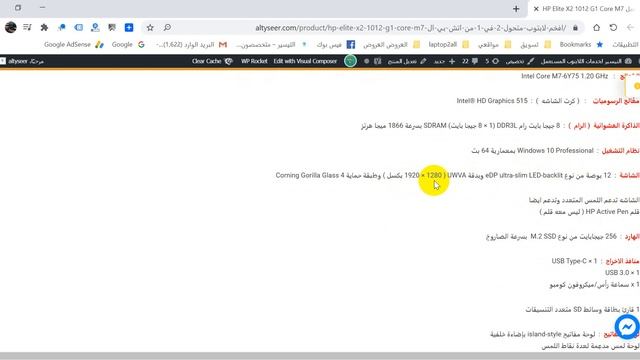Bookmark this page with the star icon
This screenshot has height=360, width=640.
150,27
